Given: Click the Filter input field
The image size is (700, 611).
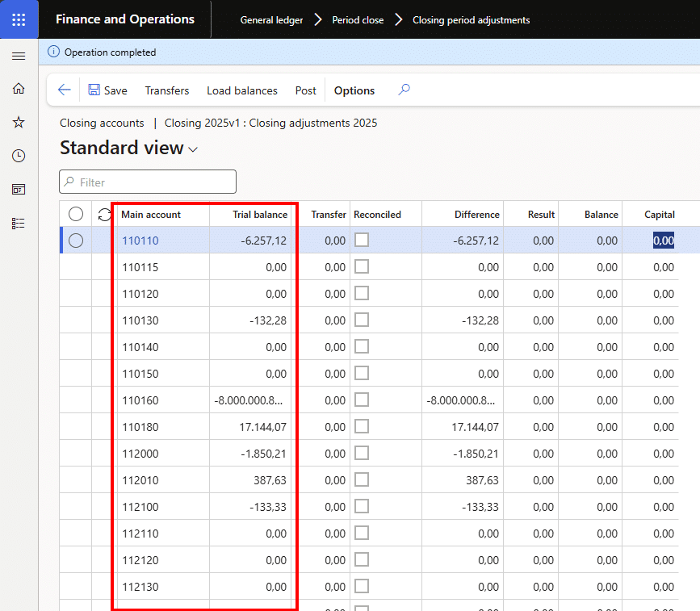Looking at the screenshot, I should tap(148, 182).
